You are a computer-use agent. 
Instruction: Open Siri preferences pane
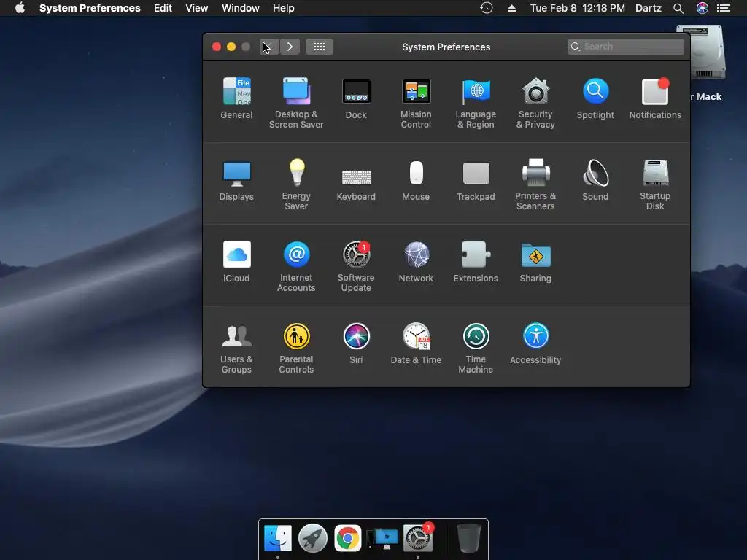click(356, 344)
